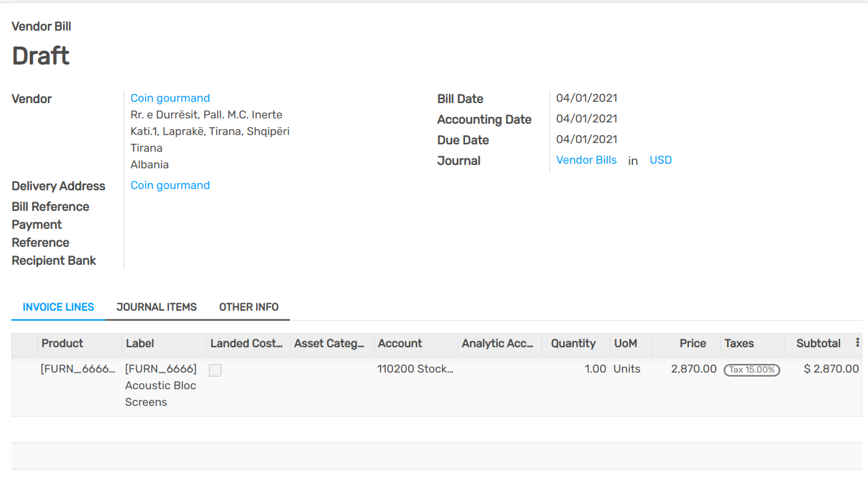Open the Vendor Bills journal link
868x487 pixels.
[586, 160]
